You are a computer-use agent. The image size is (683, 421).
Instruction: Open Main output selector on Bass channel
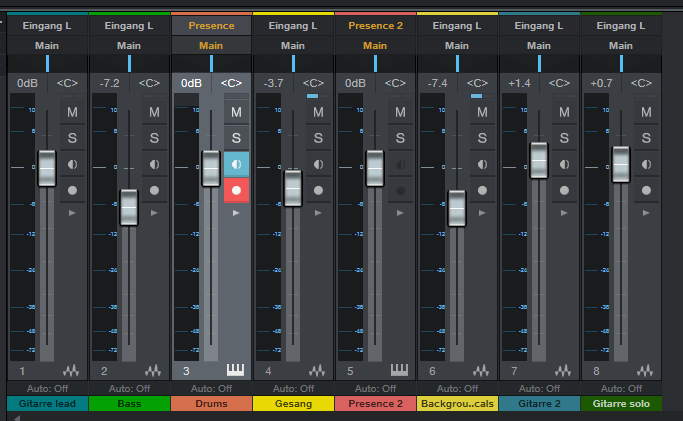tap(129, 45)
